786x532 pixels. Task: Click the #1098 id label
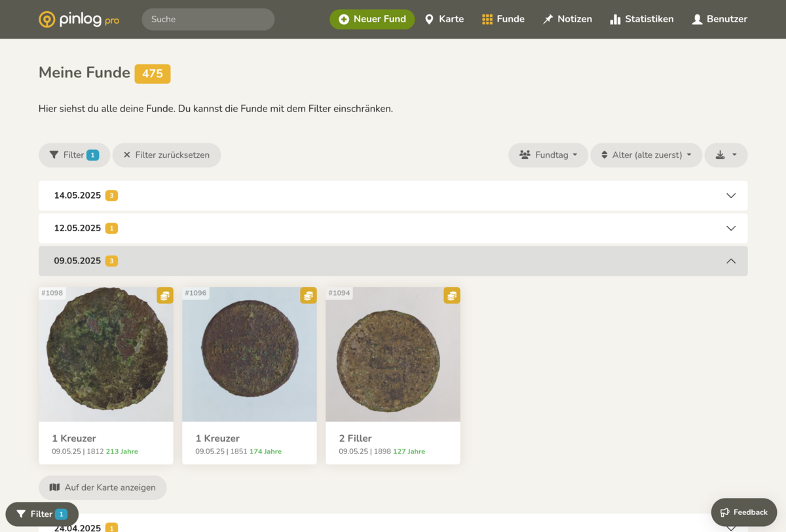[x=52, y=293]
